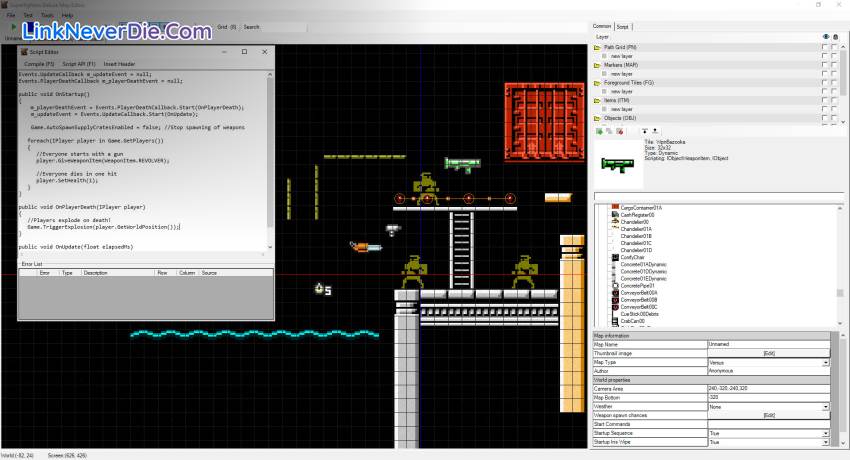Screen dimensions: 850x460
Task: Toggle visibility checkbox for Path Grid layer
Action: coord(824,47)
